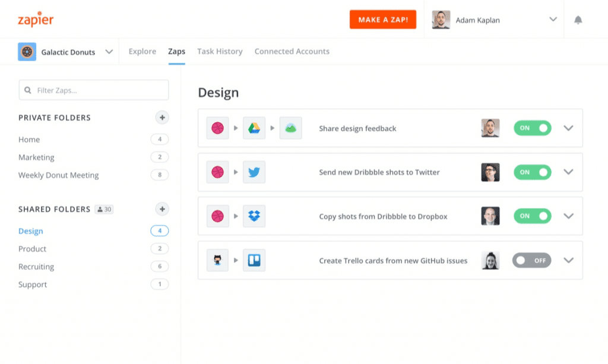
Task: Open the Galactic Donuts account dropdown
Action: tap(109, 52)
